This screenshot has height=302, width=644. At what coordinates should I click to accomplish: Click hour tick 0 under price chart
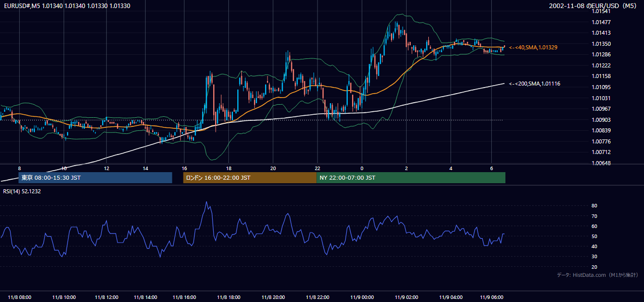[x=362, y=168]
